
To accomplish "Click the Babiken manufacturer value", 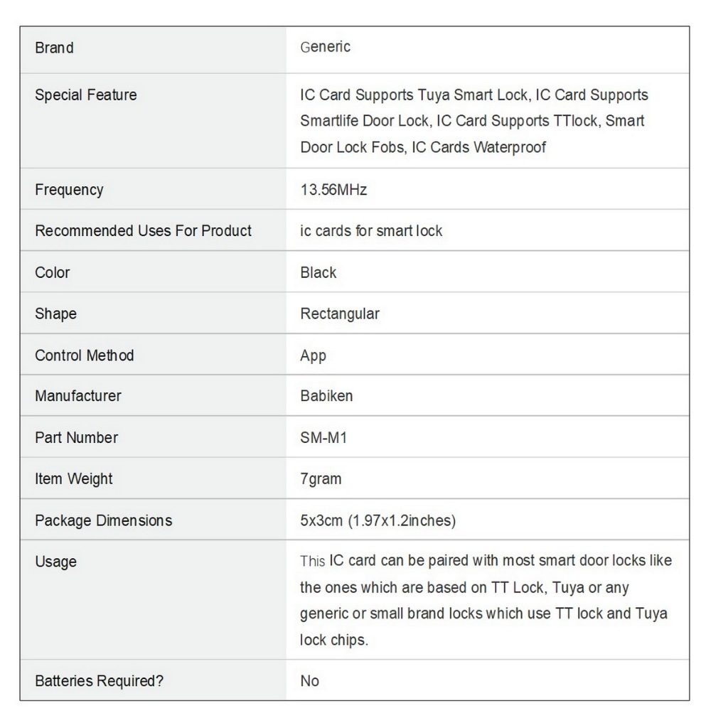I will pos(326,396).
